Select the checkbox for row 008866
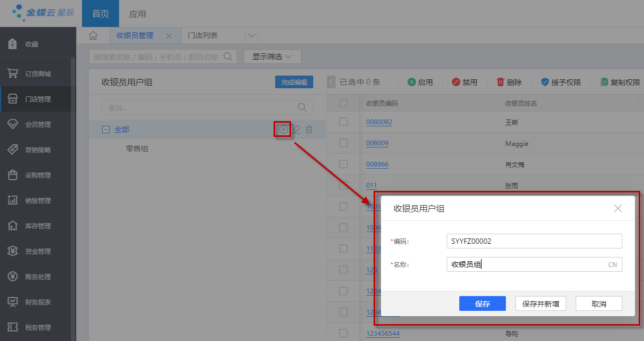 [x=343, y=164]
